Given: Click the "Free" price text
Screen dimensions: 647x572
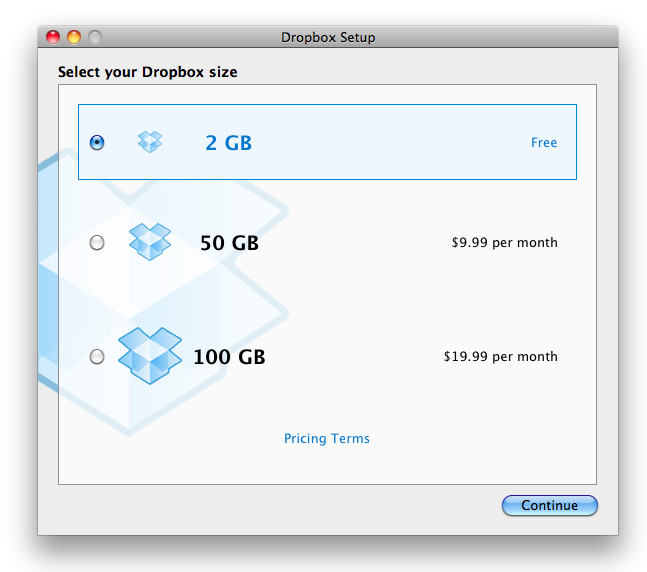Looking at the screenshot, I should click(x=544, y=142).
